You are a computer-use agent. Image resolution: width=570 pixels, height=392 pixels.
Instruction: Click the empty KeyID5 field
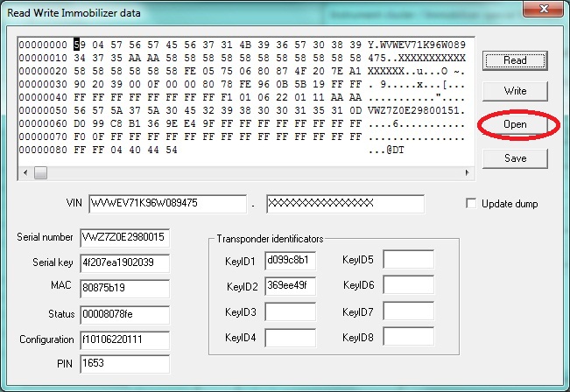click(x=408, y=260)
